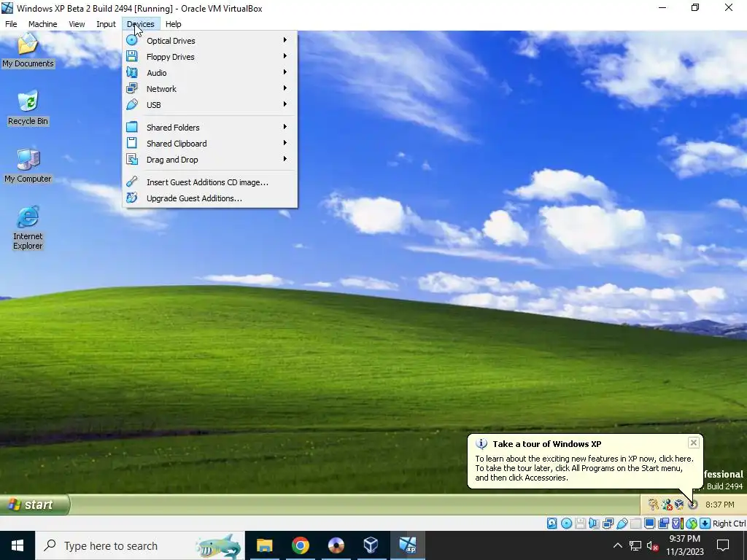747x560 pixels.
Task: Click network adapters indicator in status bar
Action: (608, 524)
